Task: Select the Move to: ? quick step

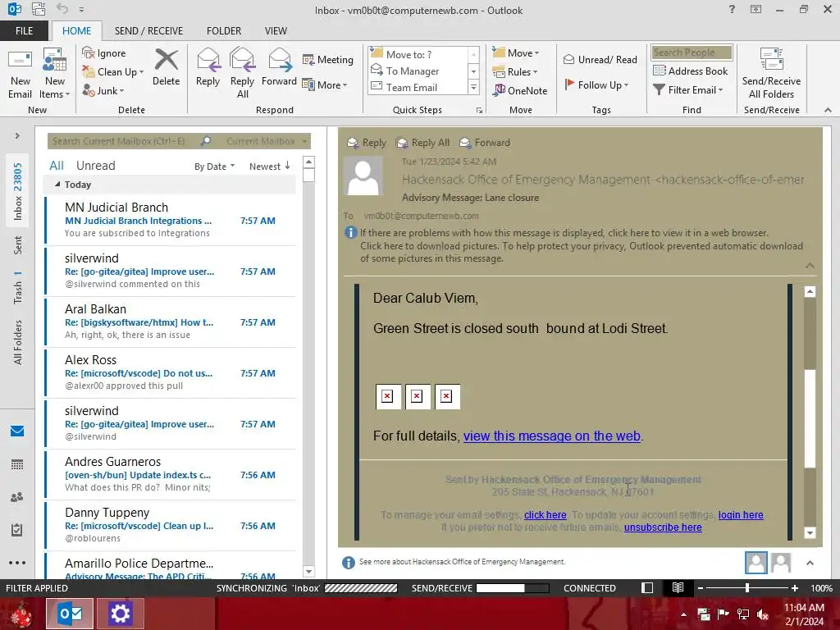Action: pyautogui.click(x=409, y=54)
